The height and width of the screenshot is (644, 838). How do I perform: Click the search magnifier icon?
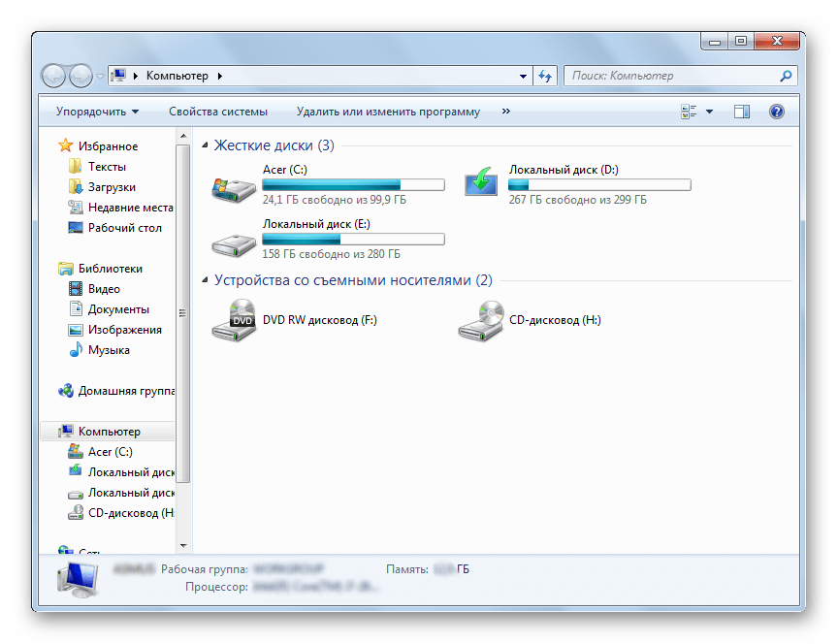(786, 76)
